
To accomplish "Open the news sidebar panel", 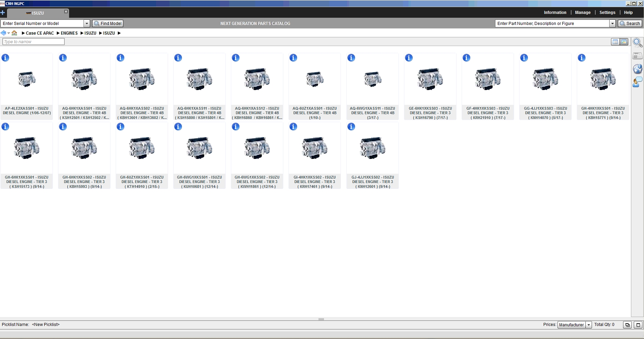I will tap(637, 56).
